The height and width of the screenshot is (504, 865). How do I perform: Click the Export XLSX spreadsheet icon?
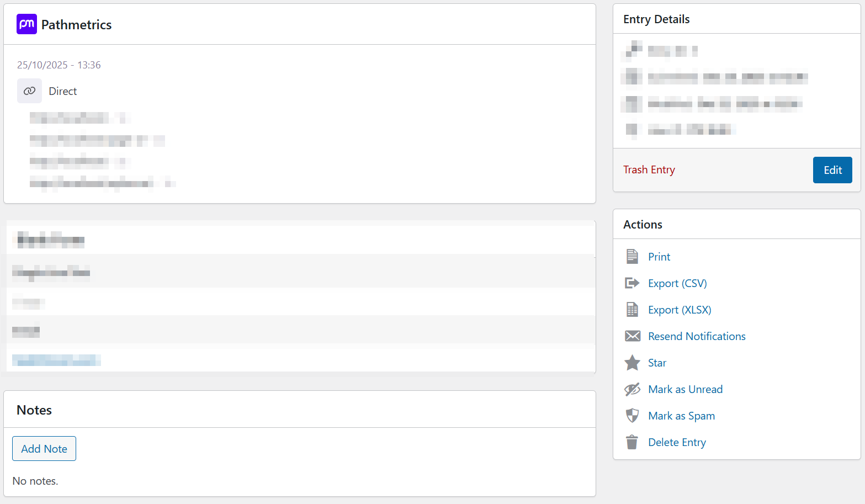(x=632, y=310)
